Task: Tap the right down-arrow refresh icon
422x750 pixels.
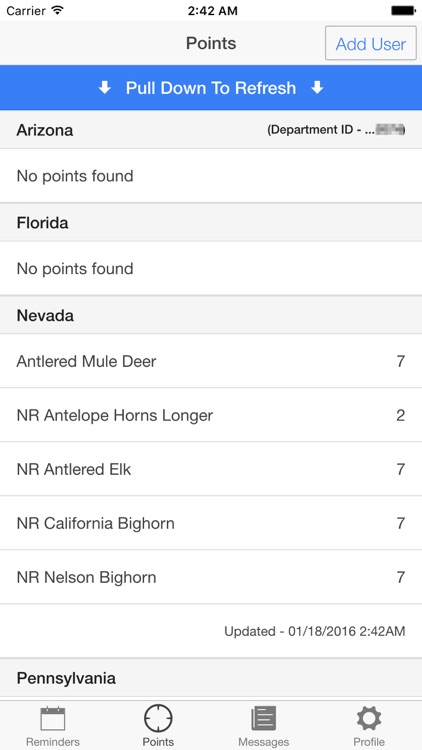Action: tap(318, 88)
